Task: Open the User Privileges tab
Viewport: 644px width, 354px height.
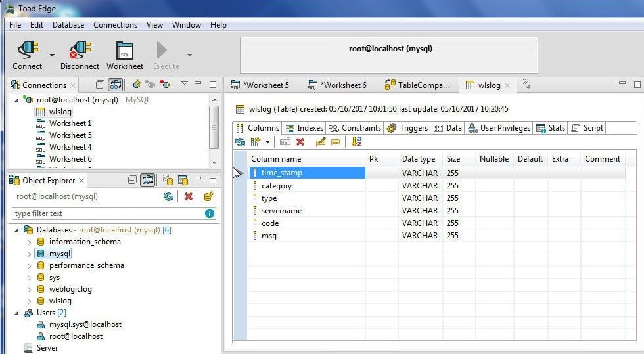Action: coord(499,128)
